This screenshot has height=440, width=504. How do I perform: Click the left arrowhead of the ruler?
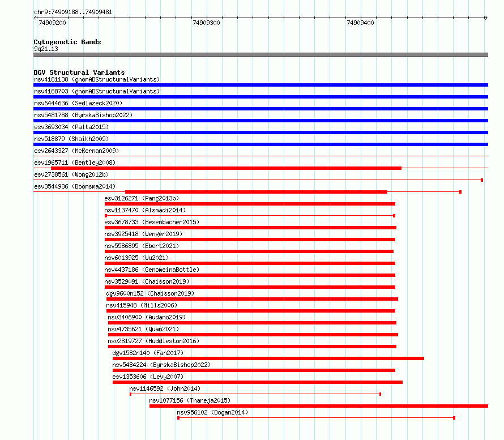click(36, 18)
